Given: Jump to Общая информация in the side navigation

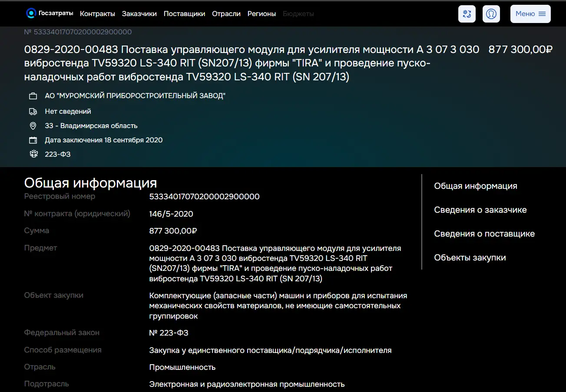Looking at the screenshot, I should click(476, 186).
